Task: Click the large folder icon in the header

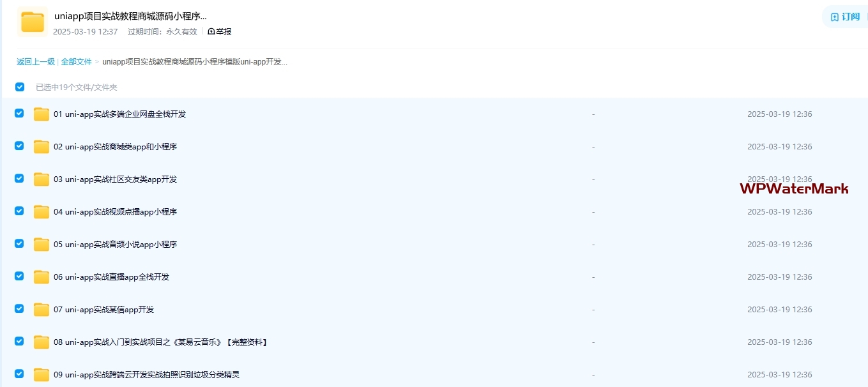Action: [32, 22]
